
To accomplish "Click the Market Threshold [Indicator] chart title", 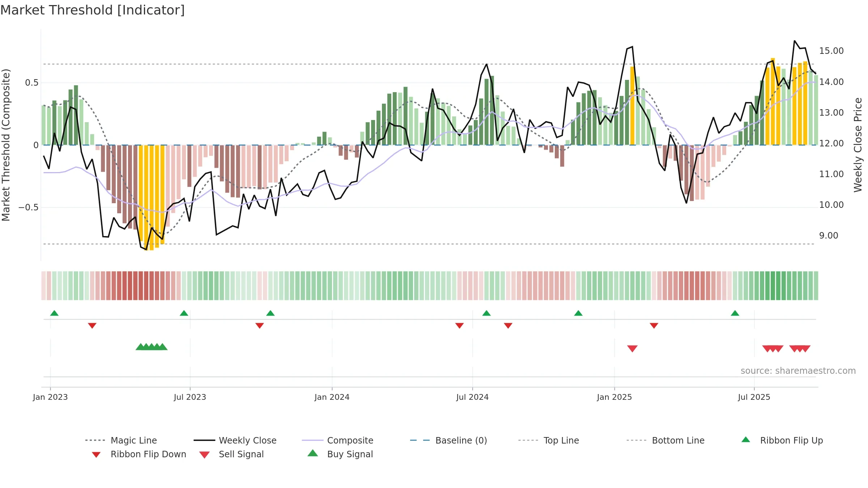I will [93, 10].
